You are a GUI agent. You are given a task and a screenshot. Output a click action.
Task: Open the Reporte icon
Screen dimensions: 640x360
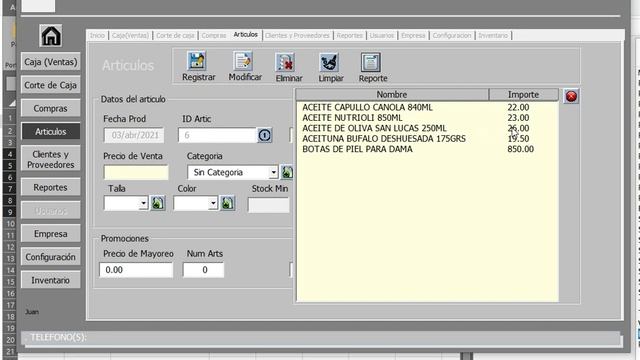pyautogui.click(x=371, y=62)
